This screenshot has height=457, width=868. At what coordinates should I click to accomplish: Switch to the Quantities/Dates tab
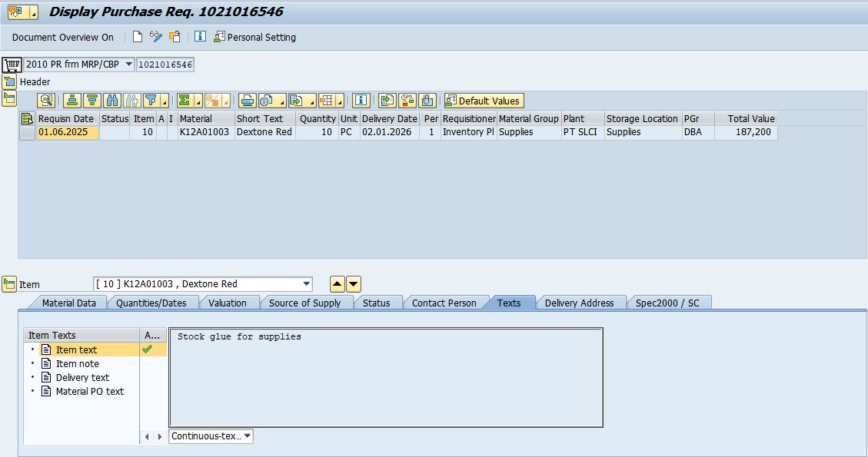[151, 303]
